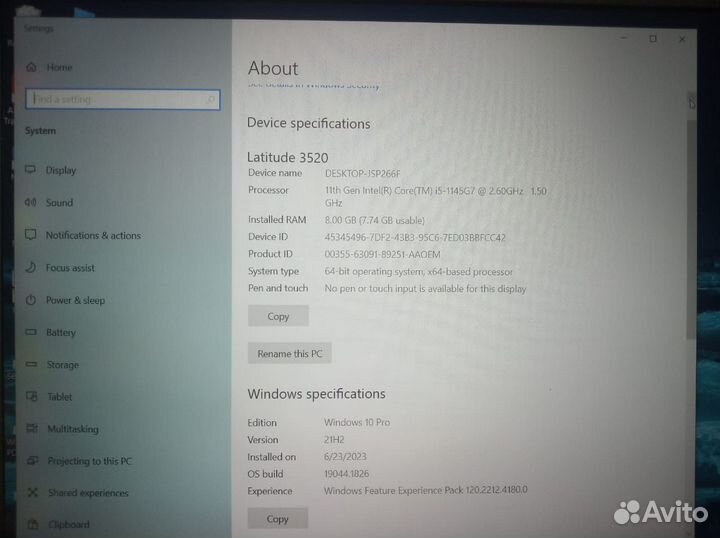The width and height of the screenshot is (720, 538).
Task: Click the Device specifications heading
Action: click(309, 123)
